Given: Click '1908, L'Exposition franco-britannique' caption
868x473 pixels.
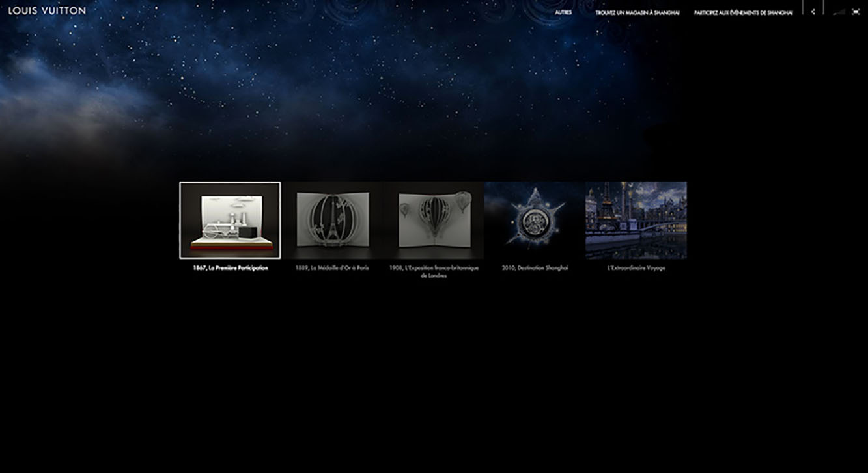Looking at the screenshot, I should [x=434, y=268].
